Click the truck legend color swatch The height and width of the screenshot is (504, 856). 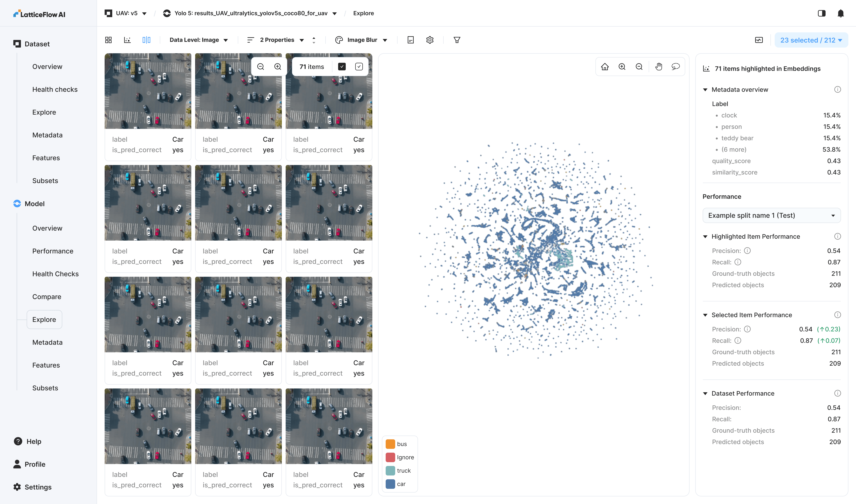(390, 470)
